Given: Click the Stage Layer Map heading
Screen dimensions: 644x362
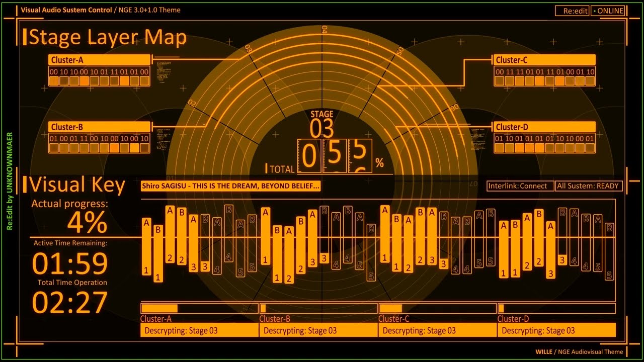Looking at the screenshot, I should [x=105, y=38].
